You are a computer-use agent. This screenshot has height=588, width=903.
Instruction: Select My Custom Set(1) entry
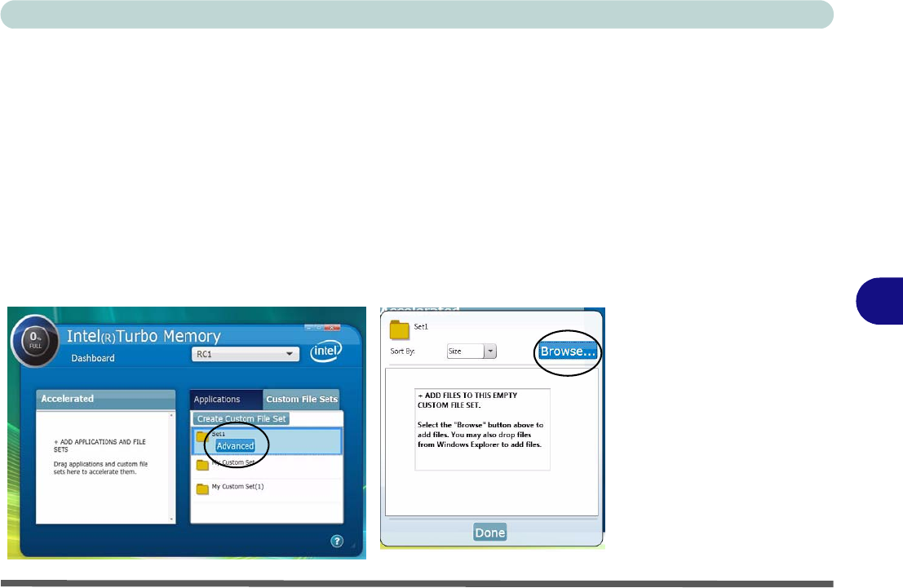tap(267, 489)
